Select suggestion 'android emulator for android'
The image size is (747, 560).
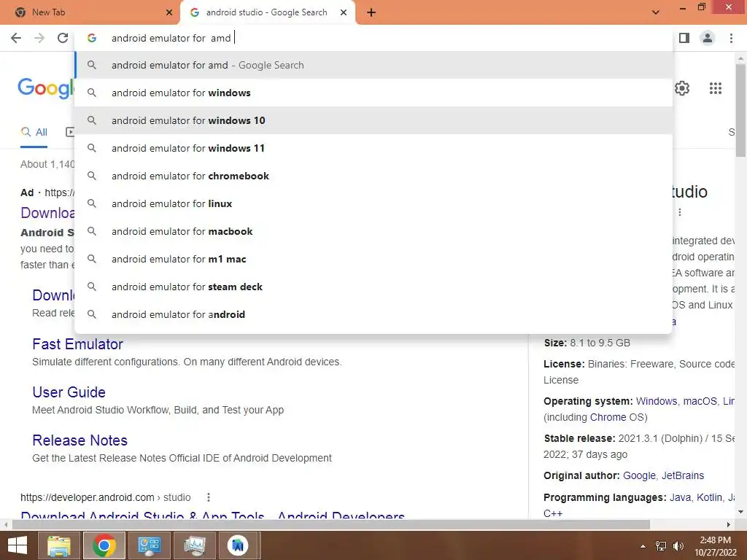coord(374,314)
